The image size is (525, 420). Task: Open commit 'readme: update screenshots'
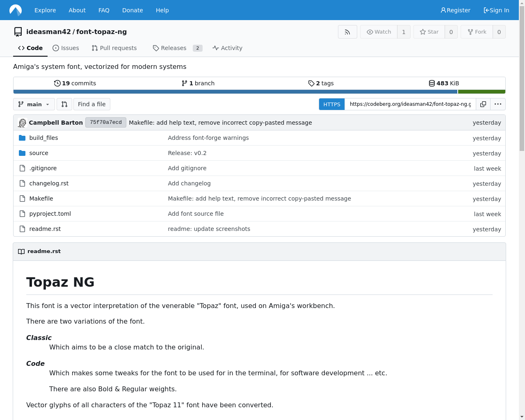209,229
